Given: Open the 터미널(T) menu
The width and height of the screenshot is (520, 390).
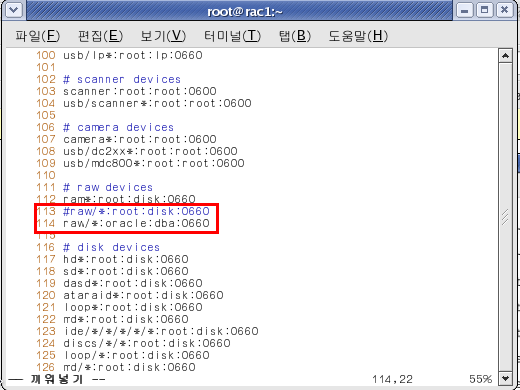Looking at the screenshot, I should pos(232,36).
